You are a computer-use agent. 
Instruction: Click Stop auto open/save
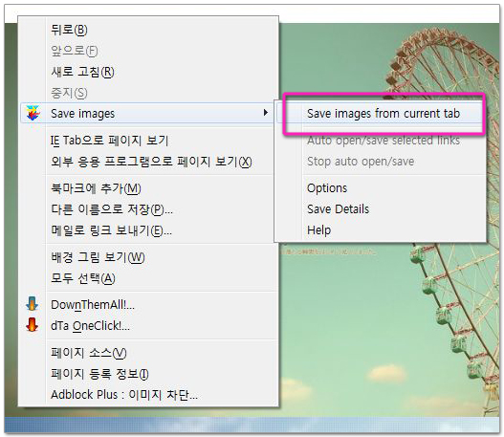[380, 162]
